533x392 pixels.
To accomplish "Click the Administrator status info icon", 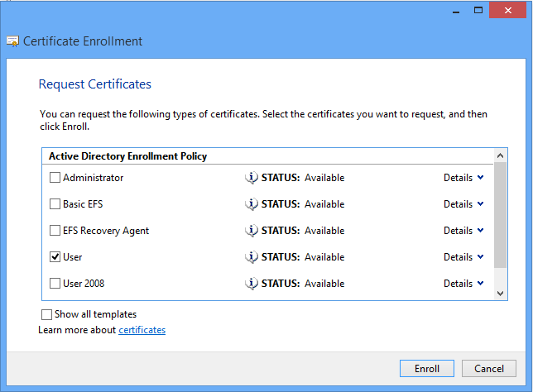I will coord(252,178).
